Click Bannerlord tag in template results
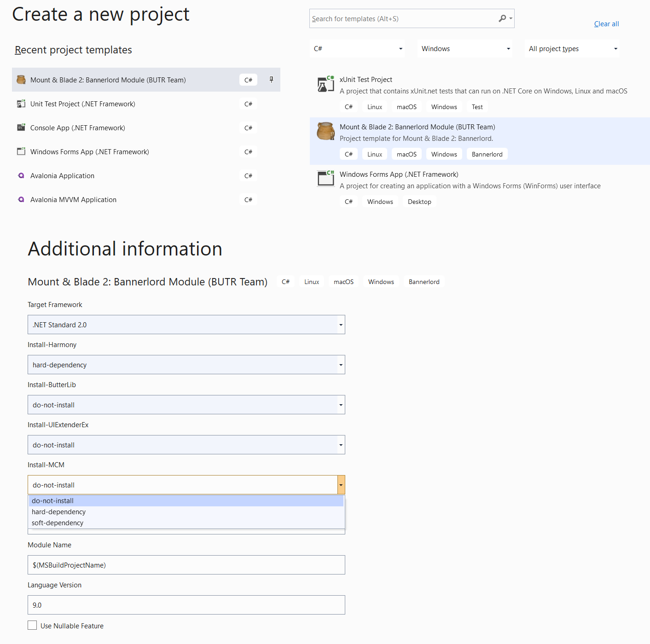 point(487,154)
